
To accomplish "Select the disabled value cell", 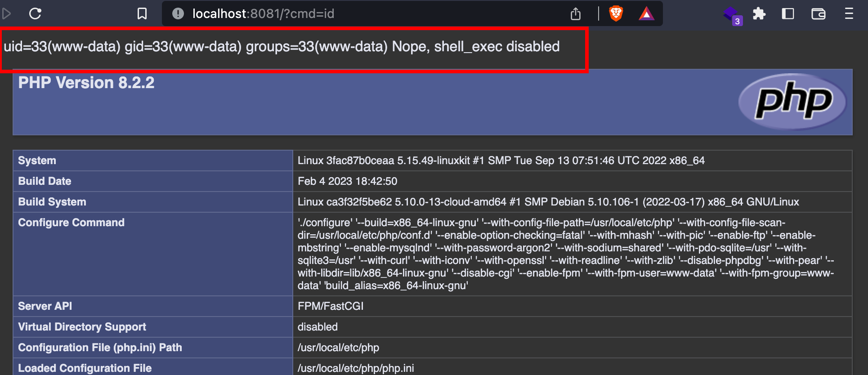I will tap(572, 327).
